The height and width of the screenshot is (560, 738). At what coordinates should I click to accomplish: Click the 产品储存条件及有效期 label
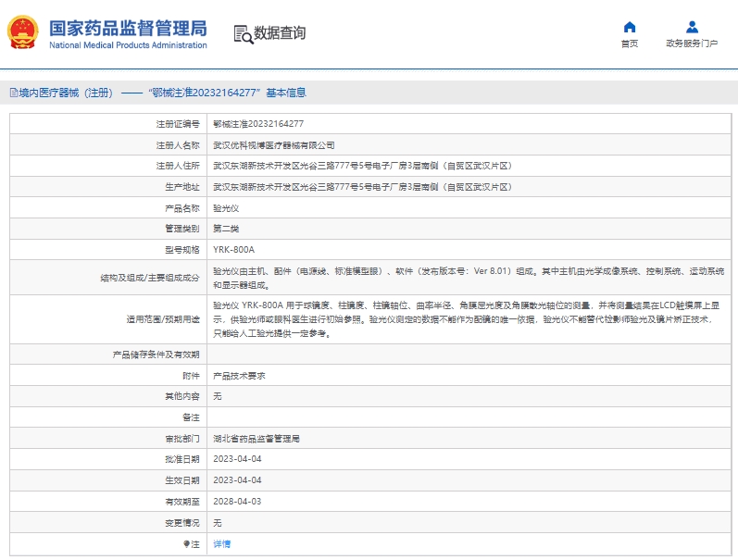tap(156, 355)
